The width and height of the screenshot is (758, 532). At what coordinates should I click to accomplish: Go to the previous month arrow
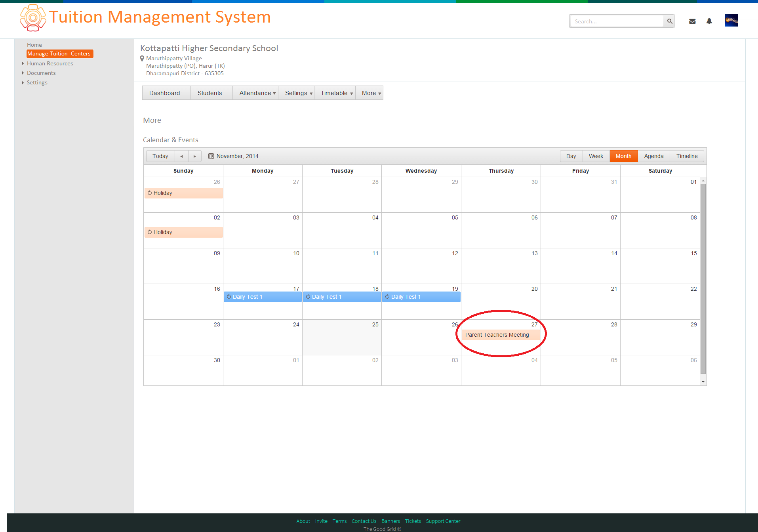181,156
